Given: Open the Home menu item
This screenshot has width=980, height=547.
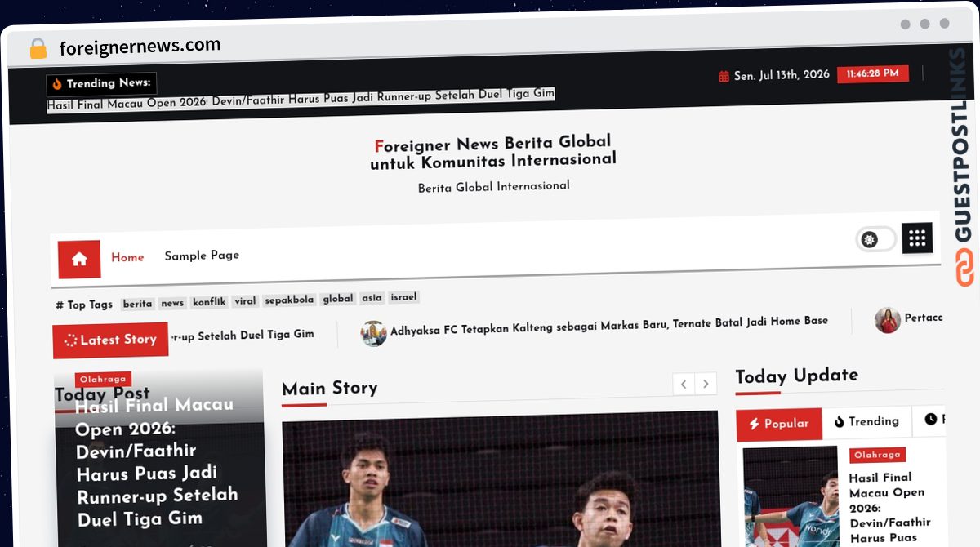Looking at the screenshot, I should 127,257.
